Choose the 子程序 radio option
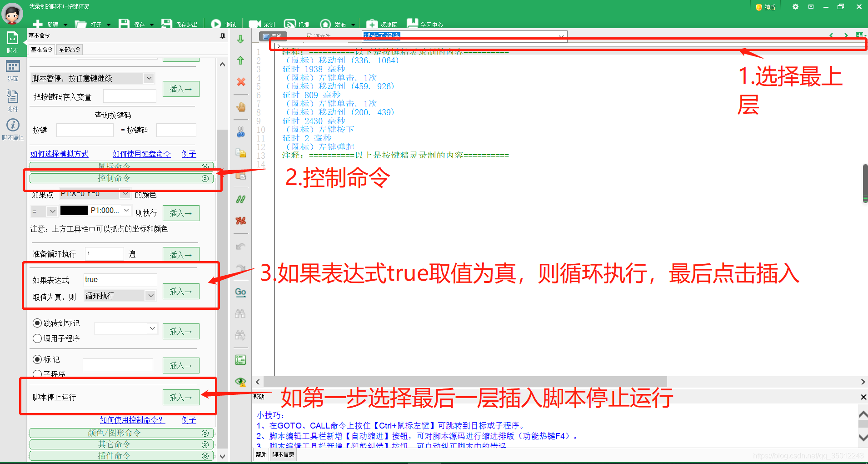 click(37, 374)
